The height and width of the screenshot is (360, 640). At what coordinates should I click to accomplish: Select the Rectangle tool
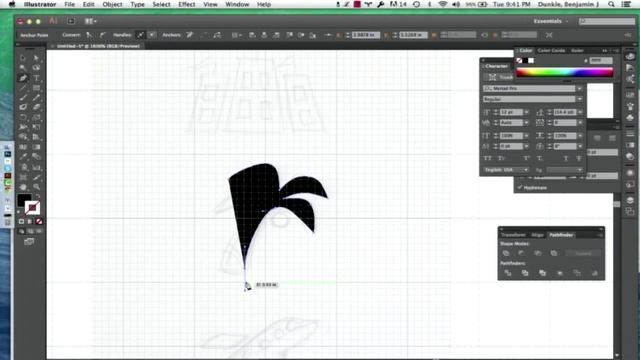[x=36, y=88]
